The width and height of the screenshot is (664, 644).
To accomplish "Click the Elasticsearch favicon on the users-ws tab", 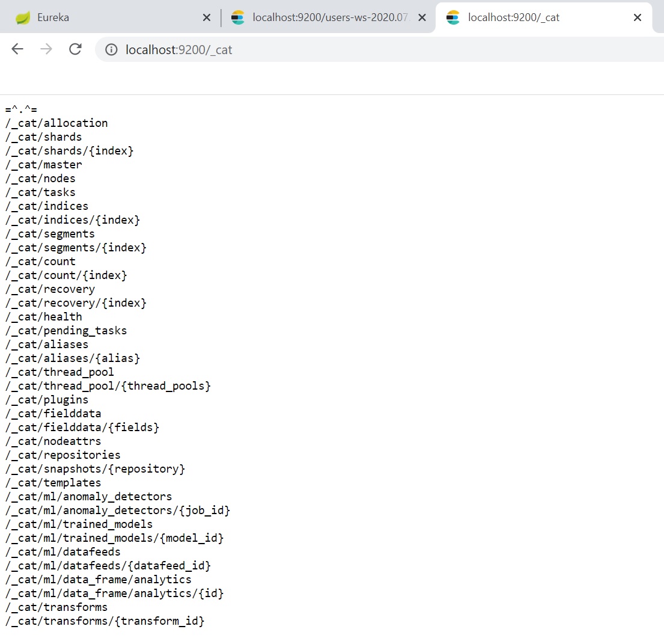I will [238, 18].
